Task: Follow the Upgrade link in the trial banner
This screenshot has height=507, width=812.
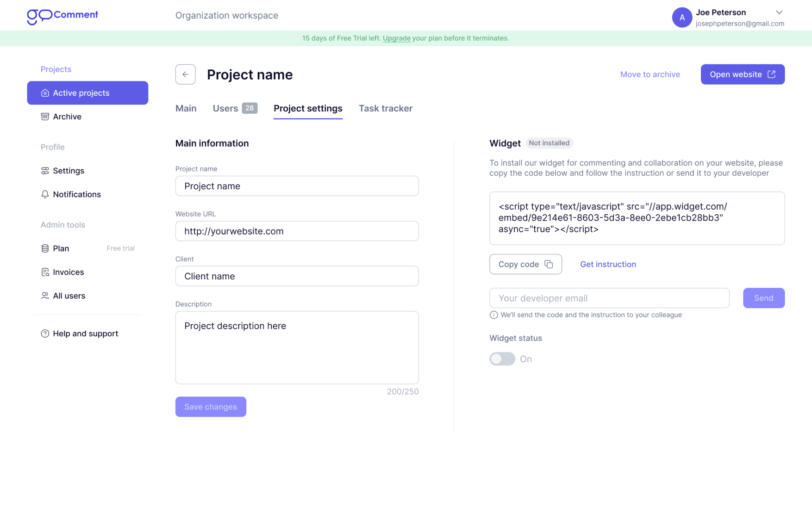Action: pyautogui.click(x=396, y=38)
